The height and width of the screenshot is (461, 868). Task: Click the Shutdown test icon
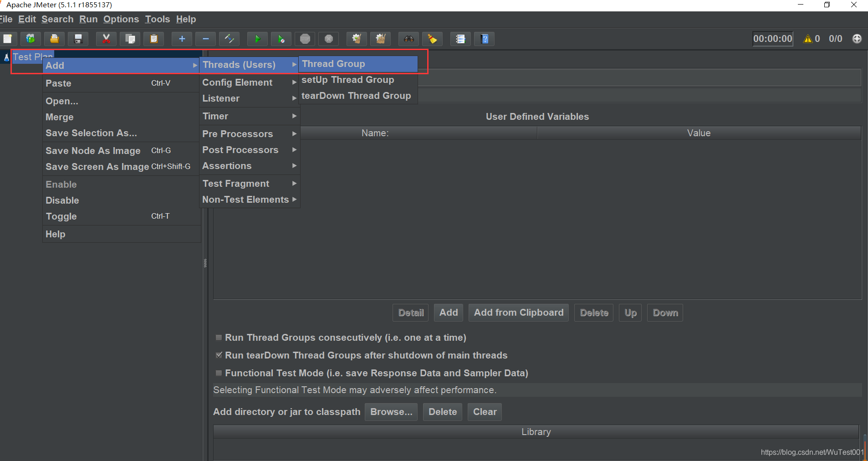coord(328,39)
